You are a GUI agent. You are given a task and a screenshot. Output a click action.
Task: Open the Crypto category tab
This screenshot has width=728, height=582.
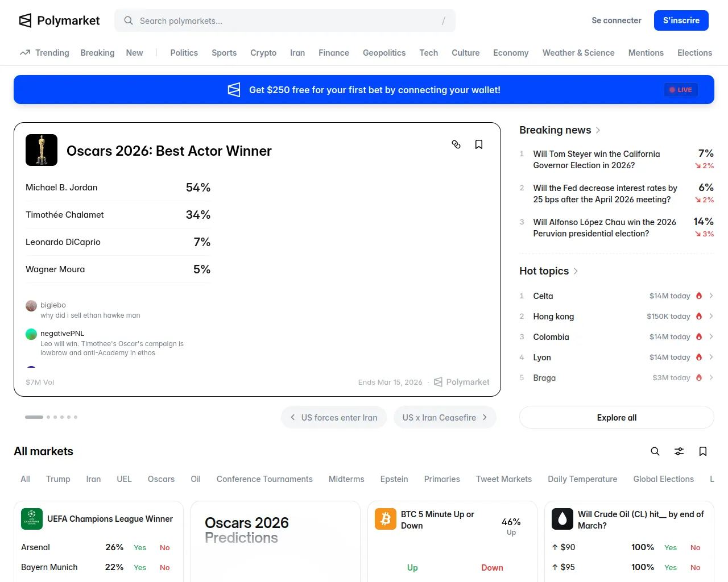[263, 53]
